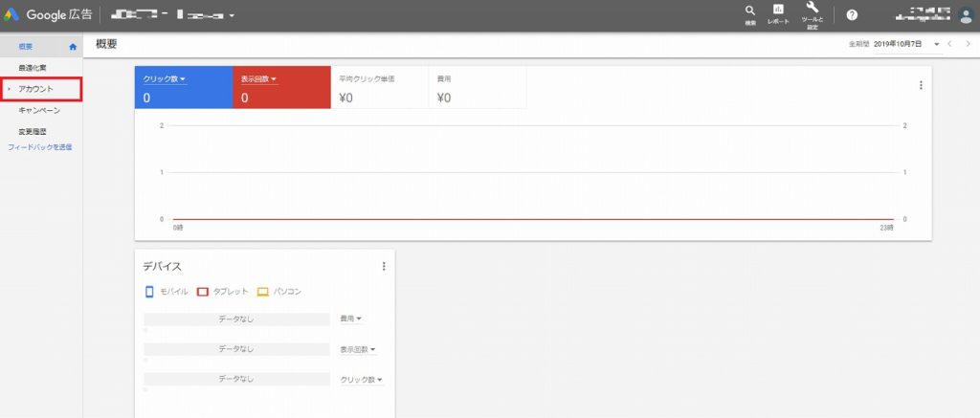Open the user profile avatar

(967, 15)
